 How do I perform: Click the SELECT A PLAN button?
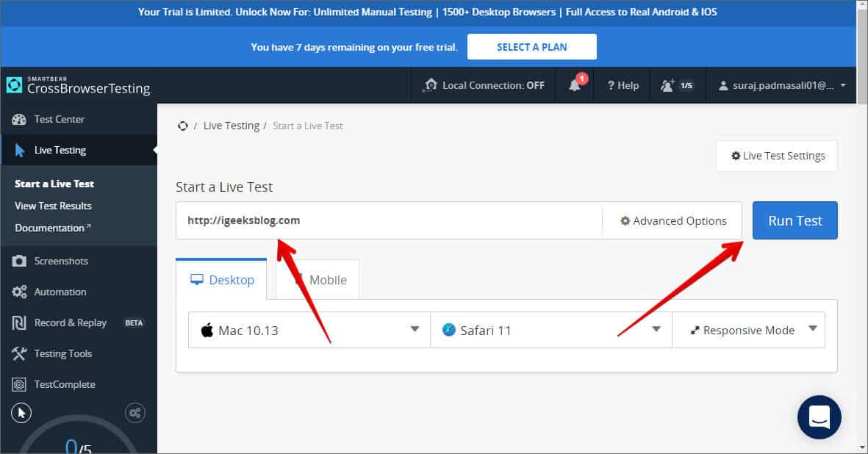click(x=532, y=47)
